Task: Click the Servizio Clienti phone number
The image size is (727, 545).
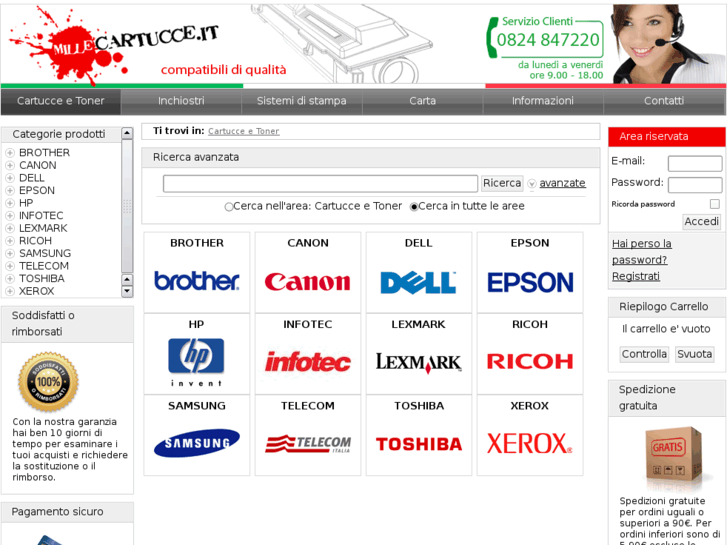Action: (548, 40)
